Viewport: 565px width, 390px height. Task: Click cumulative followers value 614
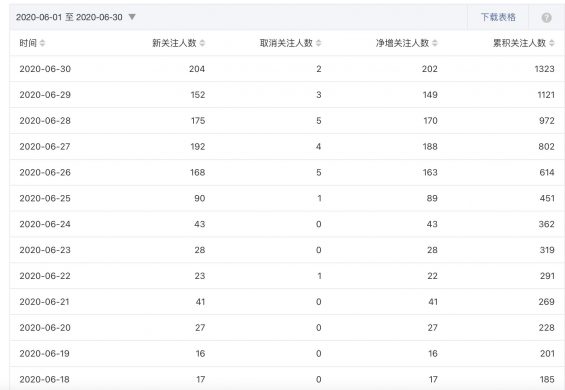point(547,173)
